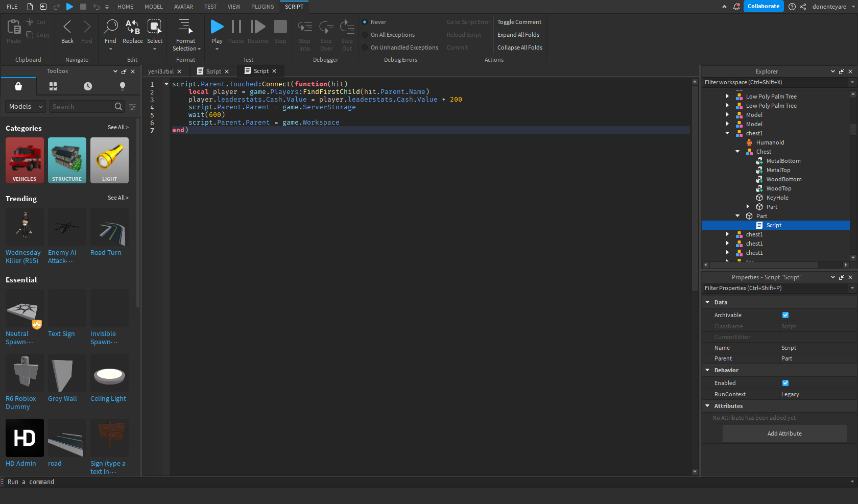Uncheck the Archivable property checkbox
This screenshot has width=858, height=504.
click(785, 315)
